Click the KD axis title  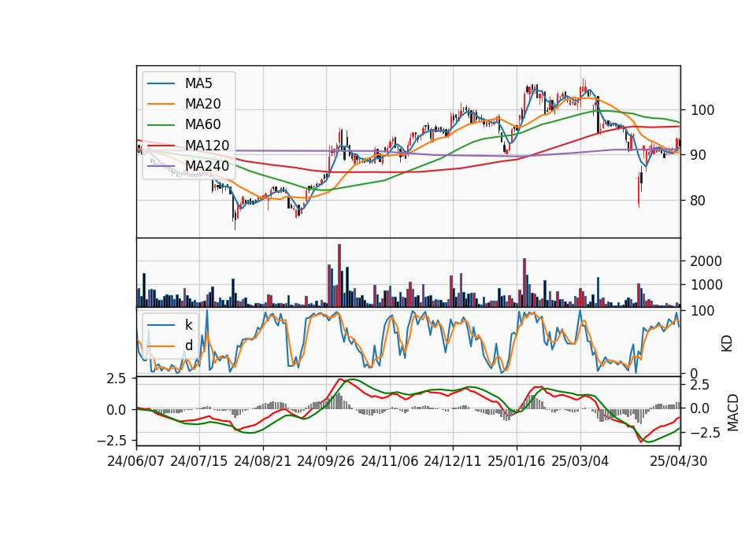point(727,344)
